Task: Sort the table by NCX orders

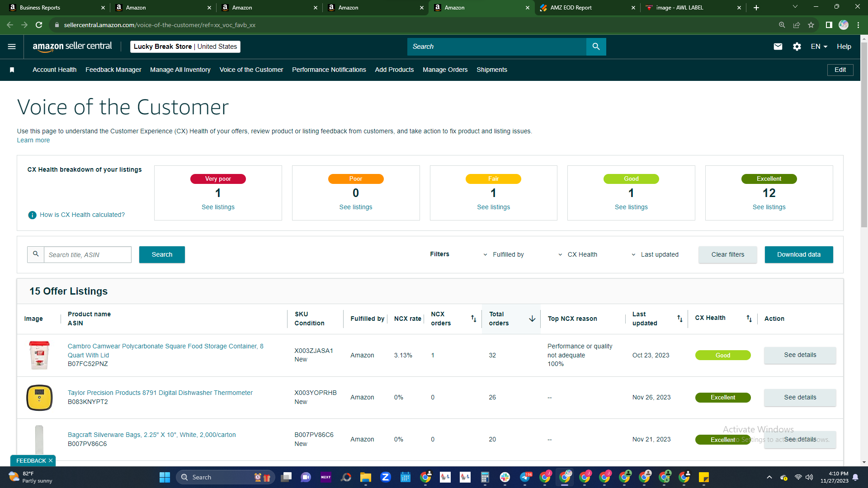Action: (473, 319)
